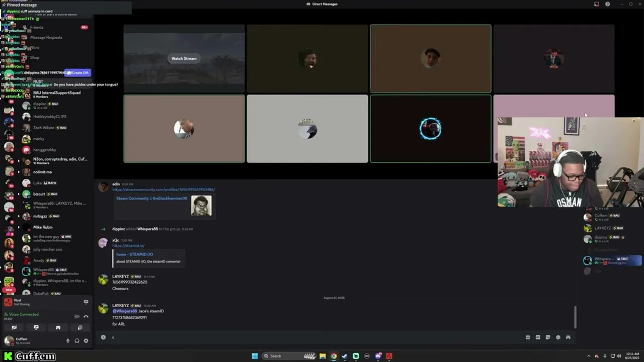
Task: Click the Cuffem user avatar in user panel
Action: [x=9, y=340]
